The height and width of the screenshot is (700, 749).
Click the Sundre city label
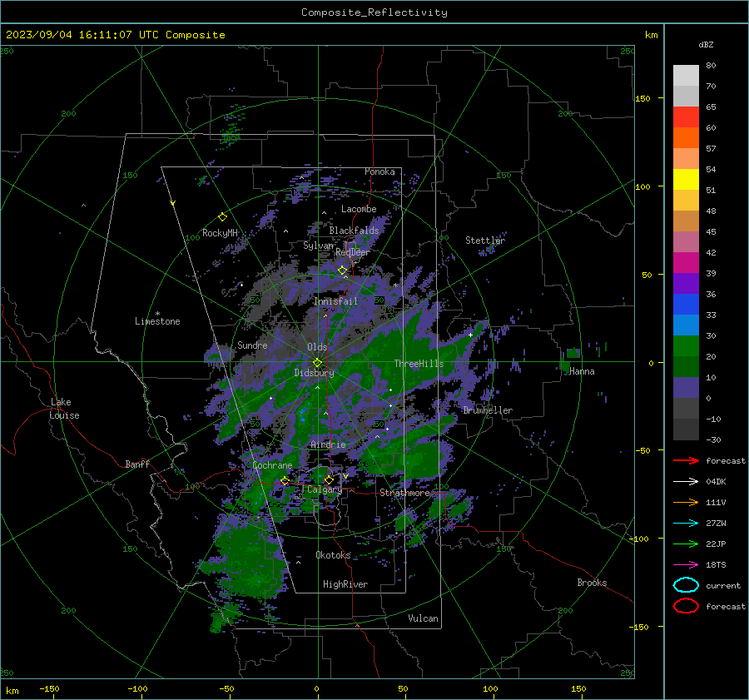[252, 345]
